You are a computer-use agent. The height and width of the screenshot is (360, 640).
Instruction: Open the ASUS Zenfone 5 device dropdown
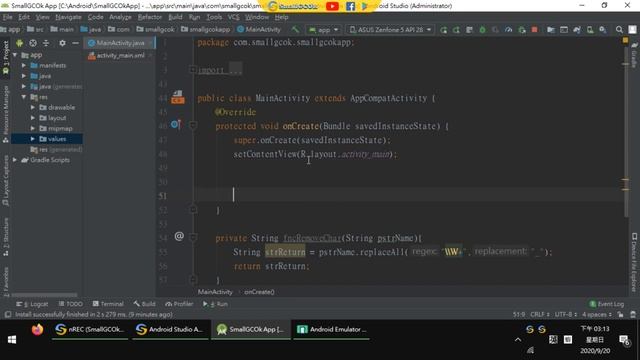click(x=389, y=30)
